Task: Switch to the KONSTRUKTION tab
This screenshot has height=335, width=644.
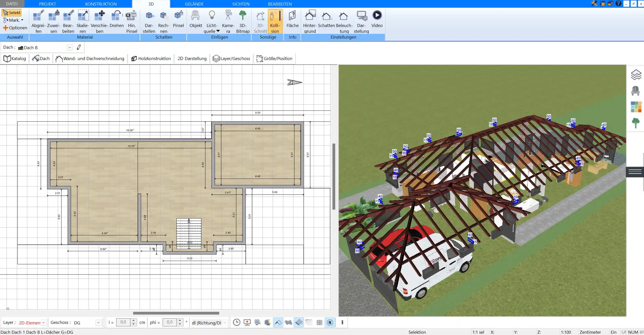Action: [101, 4]
